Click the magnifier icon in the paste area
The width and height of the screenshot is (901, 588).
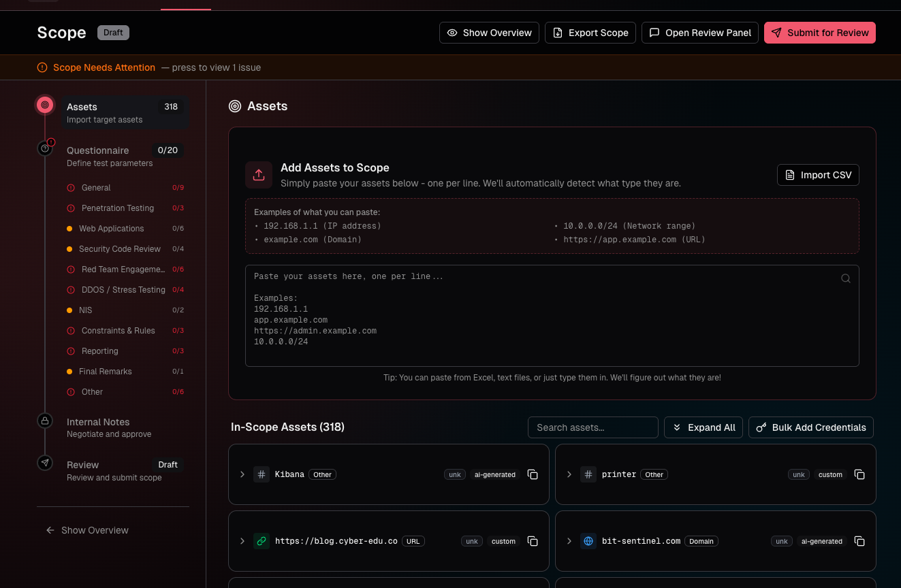point(846,278)
